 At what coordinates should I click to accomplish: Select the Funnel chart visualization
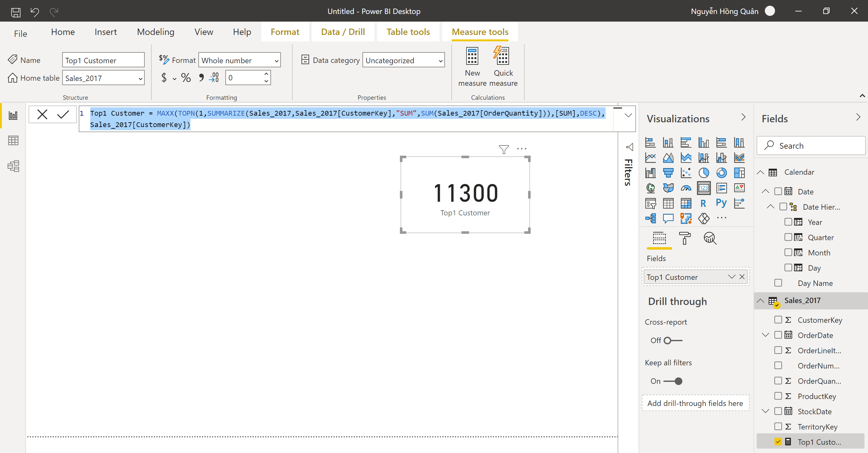click(x=668, y=173)
